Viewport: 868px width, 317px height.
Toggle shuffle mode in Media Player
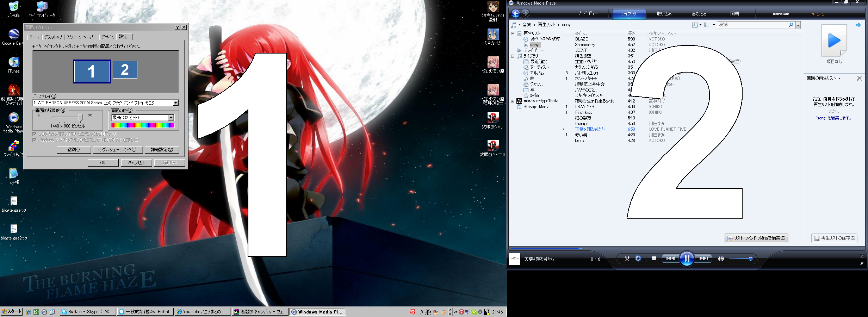click(x=627, y=259)
